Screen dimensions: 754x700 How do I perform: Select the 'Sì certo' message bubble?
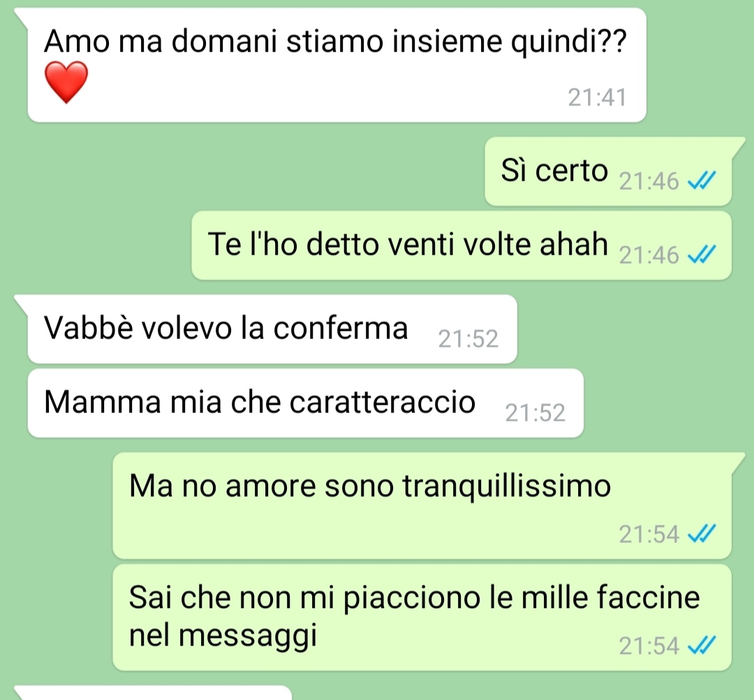(x=608, y=172)
